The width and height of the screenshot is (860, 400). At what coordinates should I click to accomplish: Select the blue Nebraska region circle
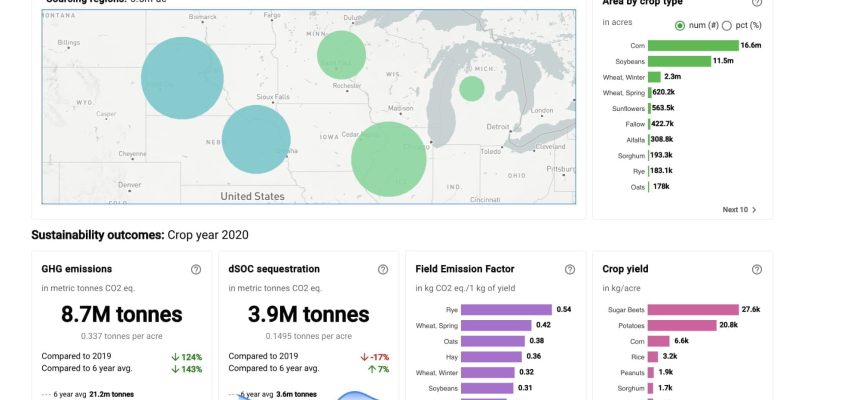pos(256,139)
